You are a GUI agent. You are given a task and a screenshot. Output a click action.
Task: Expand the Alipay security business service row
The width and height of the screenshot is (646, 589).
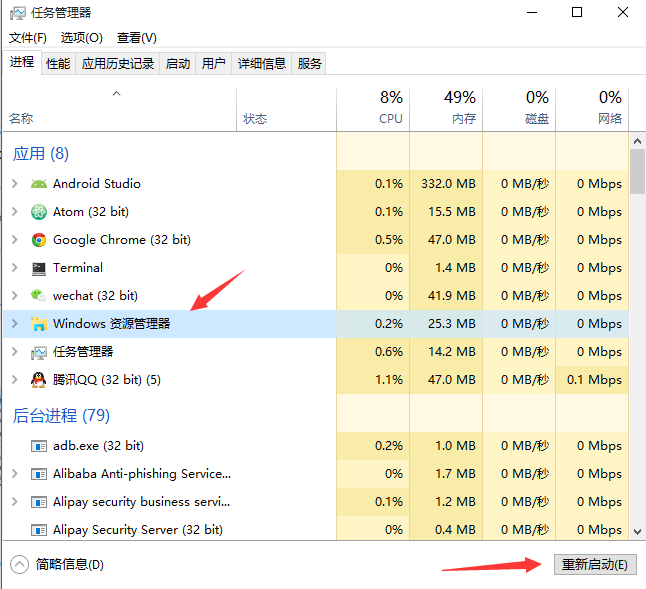15,502
